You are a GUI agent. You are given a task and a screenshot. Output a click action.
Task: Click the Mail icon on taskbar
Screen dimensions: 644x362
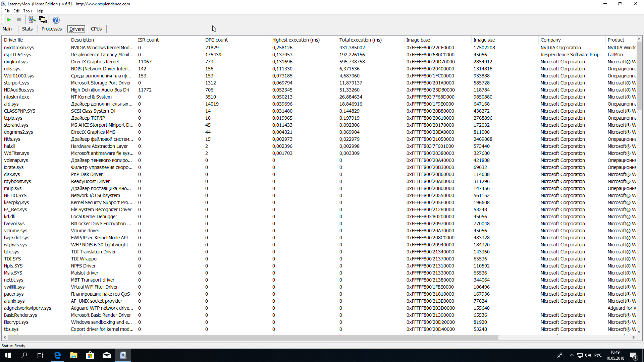coord(107,355)
